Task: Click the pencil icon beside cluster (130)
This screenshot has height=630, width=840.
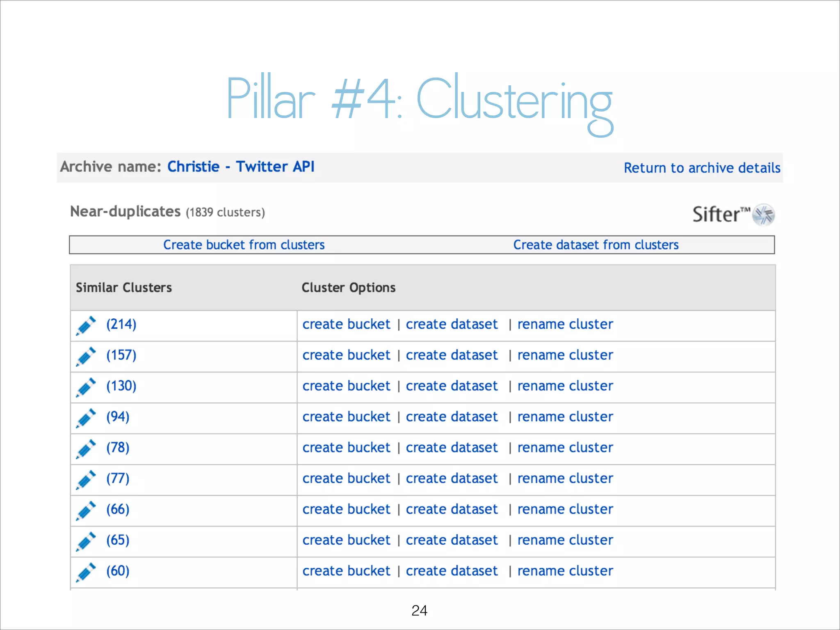Action: tap(86, 387)
